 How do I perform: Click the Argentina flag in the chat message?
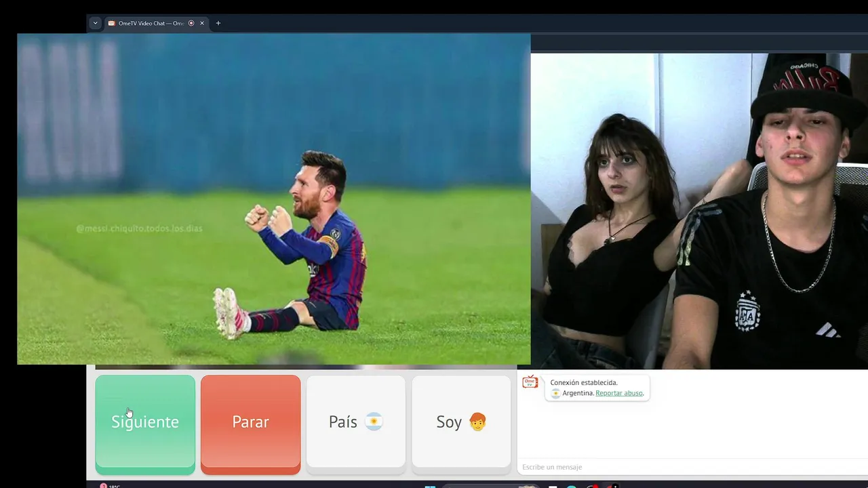tap(555, 393)
